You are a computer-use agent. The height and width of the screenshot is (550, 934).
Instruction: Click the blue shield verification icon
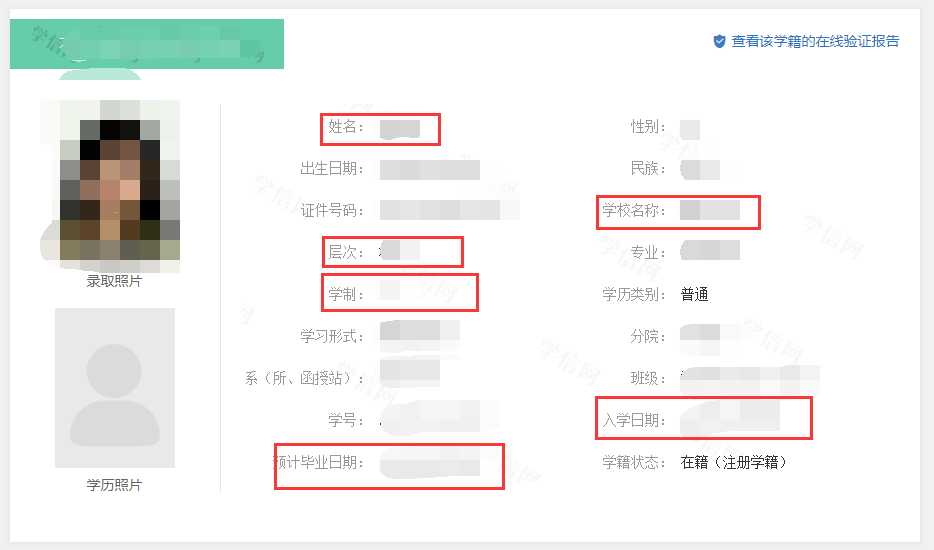click(x=718, y=41)
